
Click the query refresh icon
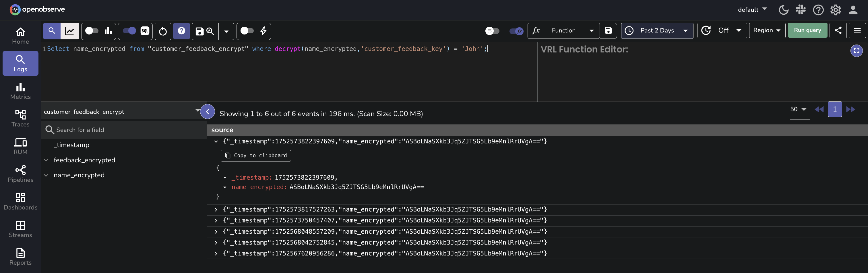pyautogui.click(x=162, y=31)
